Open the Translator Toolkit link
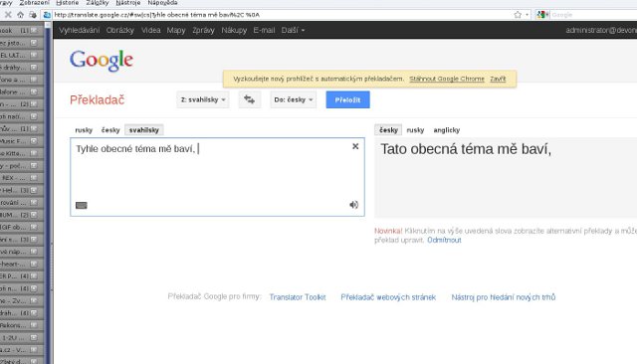Viewport: 637px width, 364px height. (x=298, y=297)
